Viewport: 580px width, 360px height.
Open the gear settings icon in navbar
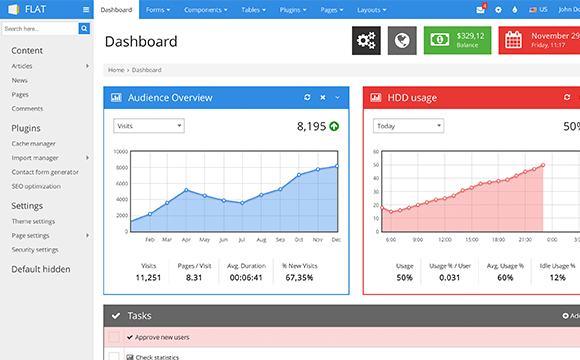pos(498,10)
